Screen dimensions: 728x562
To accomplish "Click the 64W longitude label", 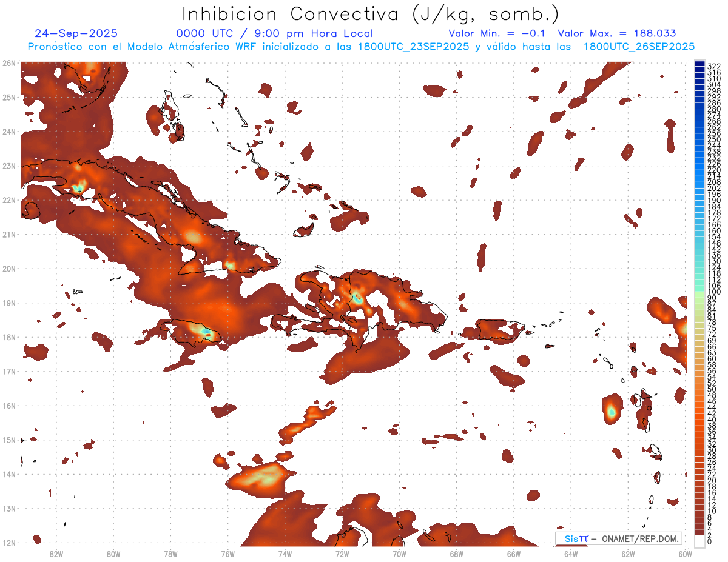I will (570, 554).
